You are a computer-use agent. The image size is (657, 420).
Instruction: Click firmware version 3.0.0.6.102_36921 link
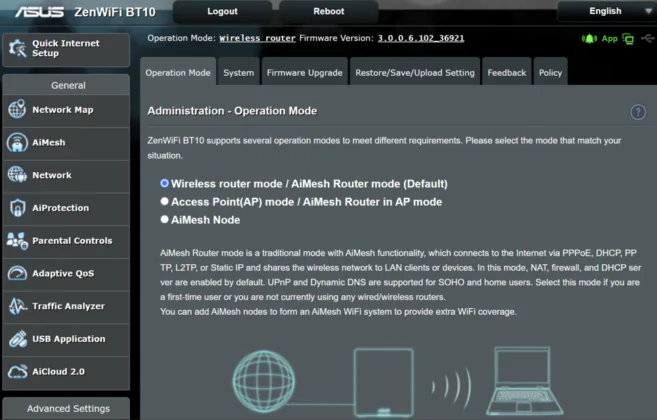(421, 38)
